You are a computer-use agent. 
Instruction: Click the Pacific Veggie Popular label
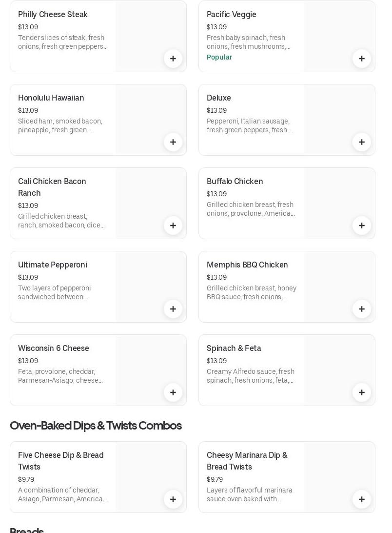coord(219,57)
